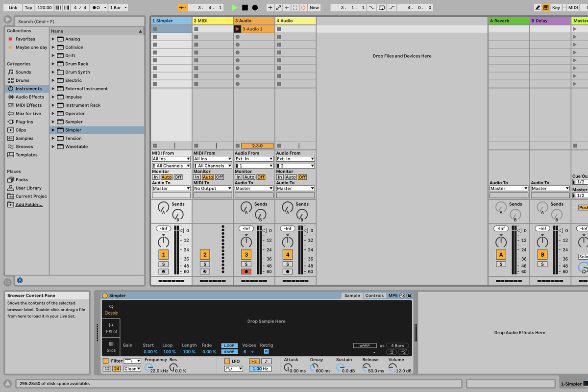Screen dimensions: 588x392
Task: Open the Master output chooser on track 1
Action: (171, 188)
